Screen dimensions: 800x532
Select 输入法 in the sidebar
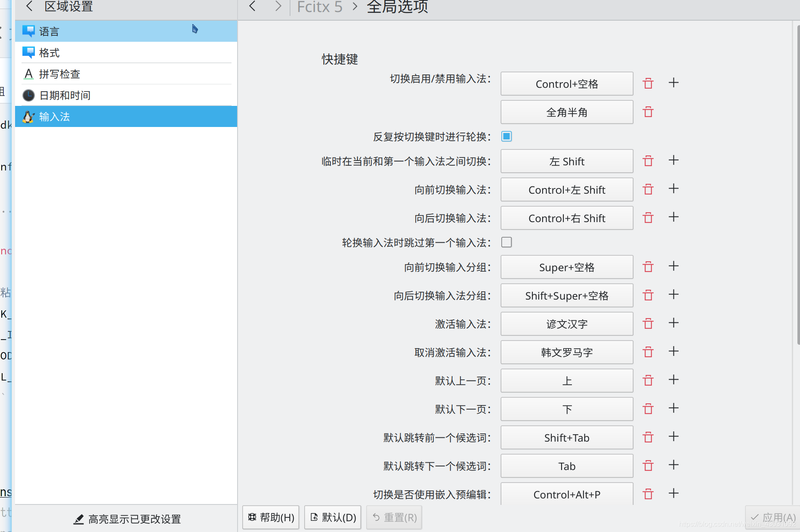click(126, 117)
